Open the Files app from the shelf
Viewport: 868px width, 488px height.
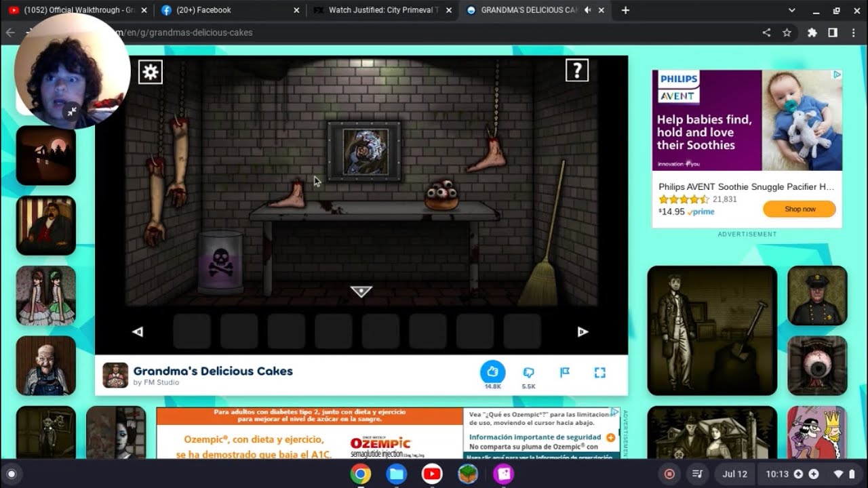click(x=396, y=474)
